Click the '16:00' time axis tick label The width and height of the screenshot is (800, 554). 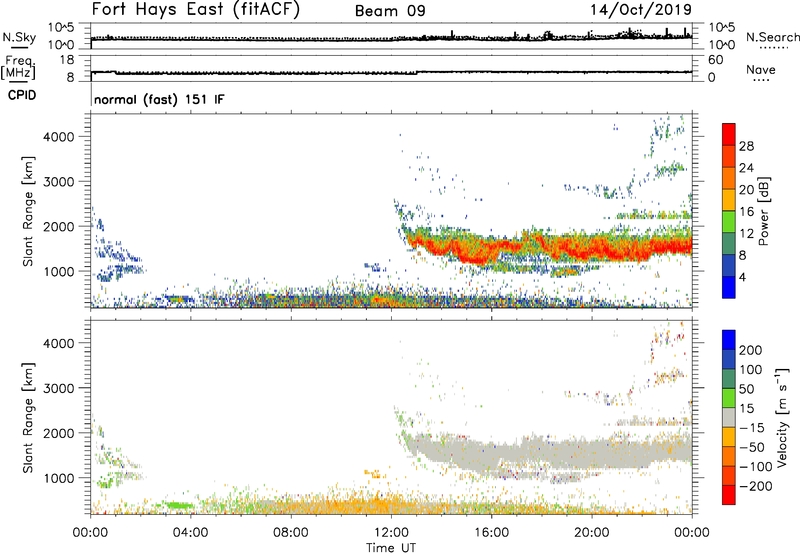(x=492, y=533)
